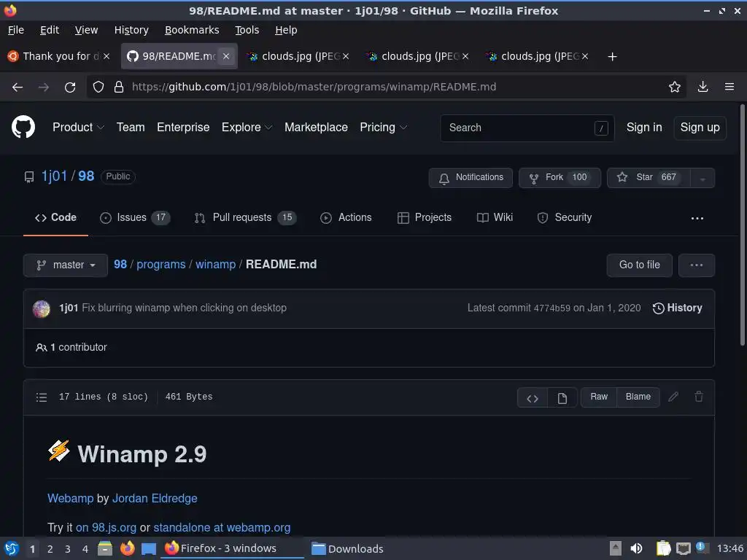Viewport: 747px width, 560px height.
Task: Click the trash delete file icon
Action: tap(699, 396)
